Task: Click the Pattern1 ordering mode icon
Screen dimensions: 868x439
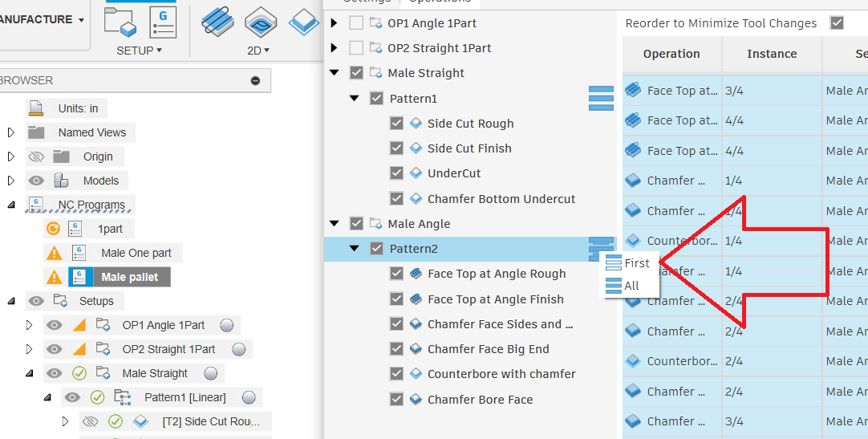Action: click(x=601, y=99)
